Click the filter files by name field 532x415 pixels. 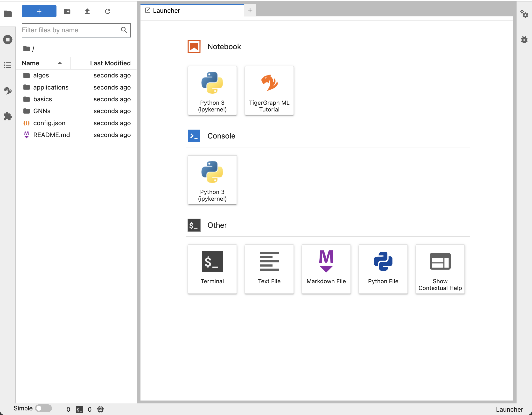71,30
